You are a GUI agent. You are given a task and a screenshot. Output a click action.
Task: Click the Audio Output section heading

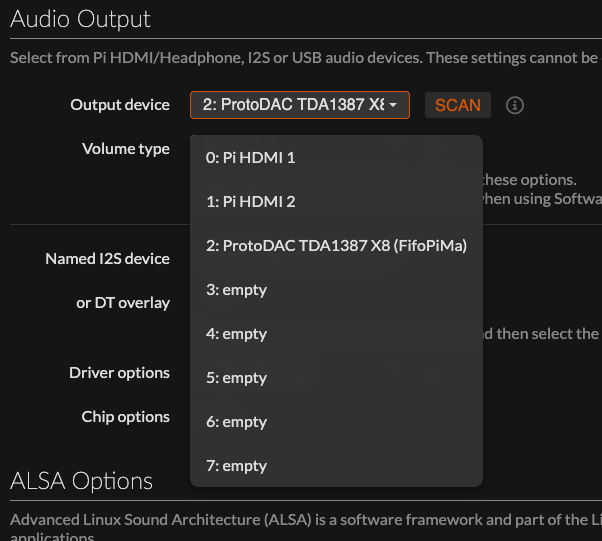click(x=80, y=19)
